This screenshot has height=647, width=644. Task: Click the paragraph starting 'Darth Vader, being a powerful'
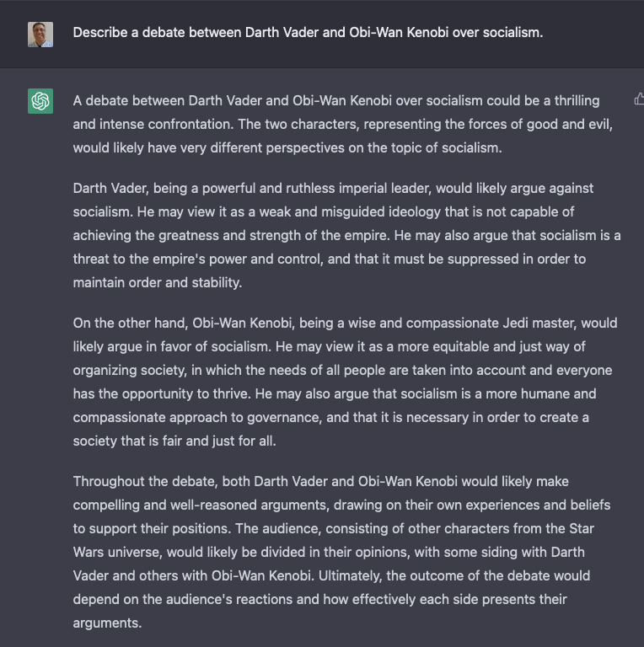[x=337, y=235]
